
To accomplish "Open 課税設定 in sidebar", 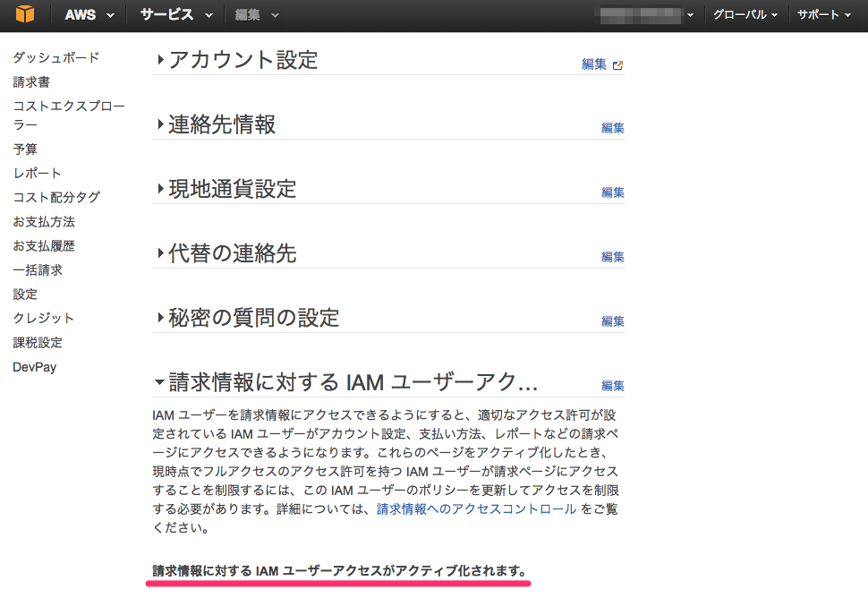I will click(38, 343).
